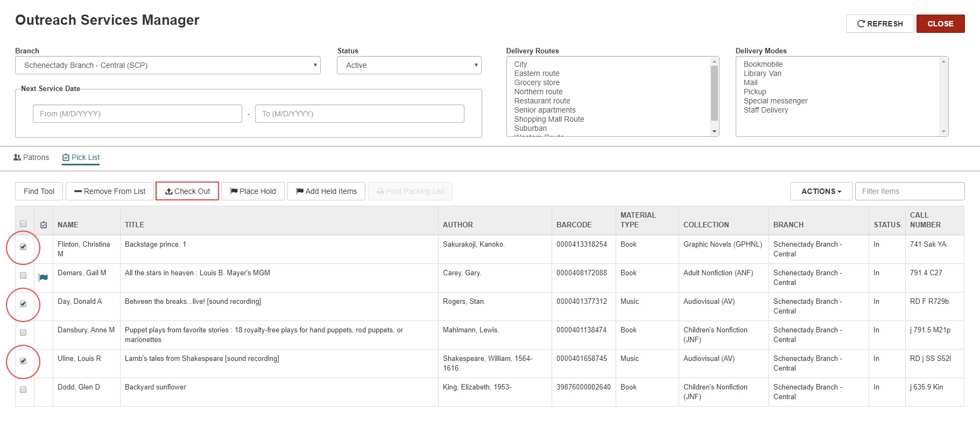Click the flag icon beside Demars, Gail M
This screenshot has height=425, width=980.
(44, 277)
